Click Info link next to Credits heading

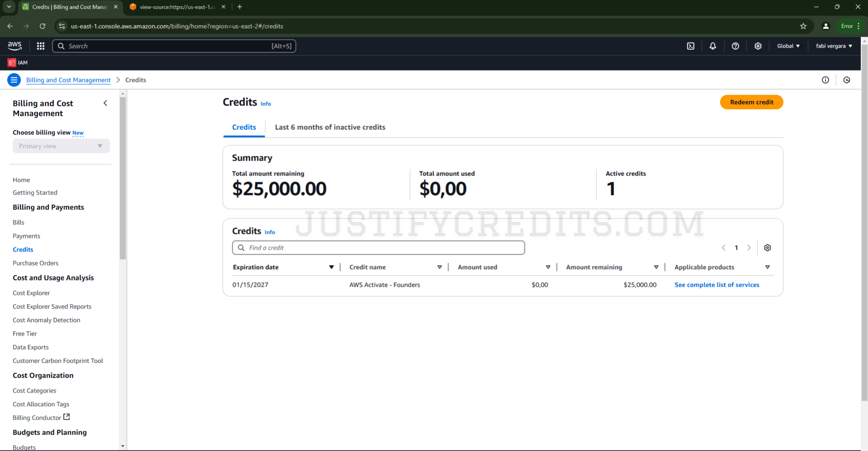pyautogui.click(x=266, y=104)
